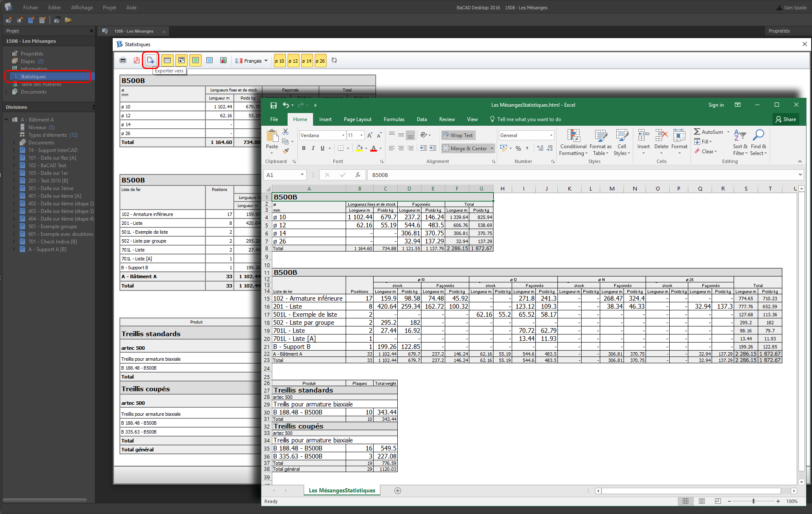Collapse A - Bâtiment A division
The image size is (812, 514).
[x=6, y=120]
